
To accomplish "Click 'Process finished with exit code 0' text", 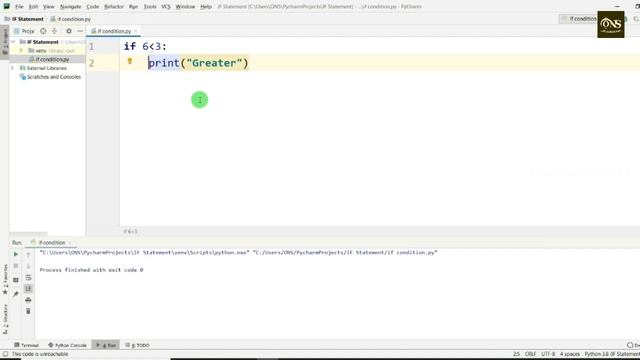I will pos(91,270).
